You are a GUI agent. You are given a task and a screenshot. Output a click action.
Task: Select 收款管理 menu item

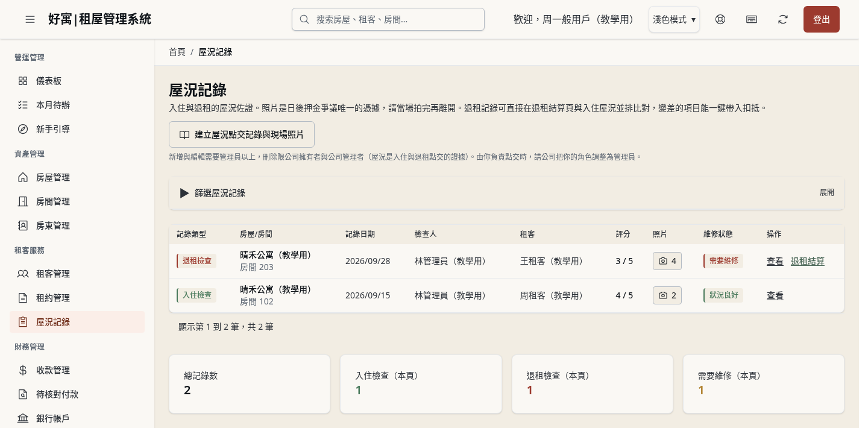coord(77,370)
